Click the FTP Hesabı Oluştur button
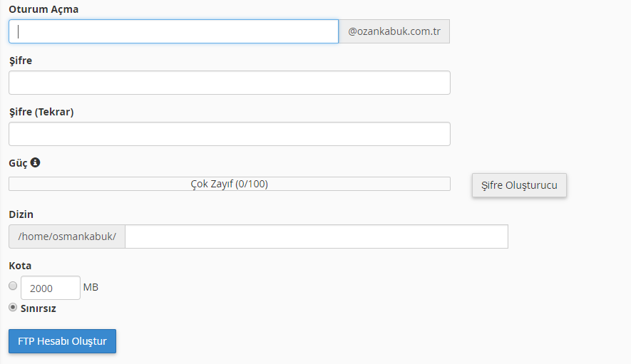The height and width of the screenshot is (364, 631). [62, 341]
